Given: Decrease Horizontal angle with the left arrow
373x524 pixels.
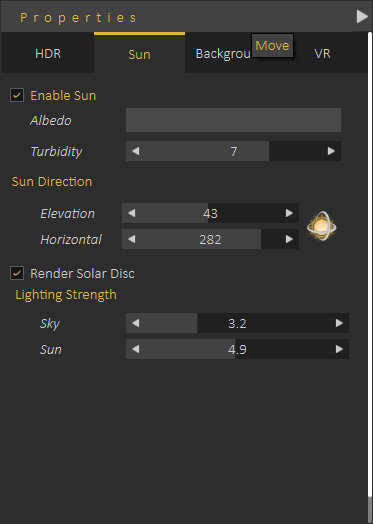Looking at the screenshot, I should pyautogui.click(x=131, y=239).
